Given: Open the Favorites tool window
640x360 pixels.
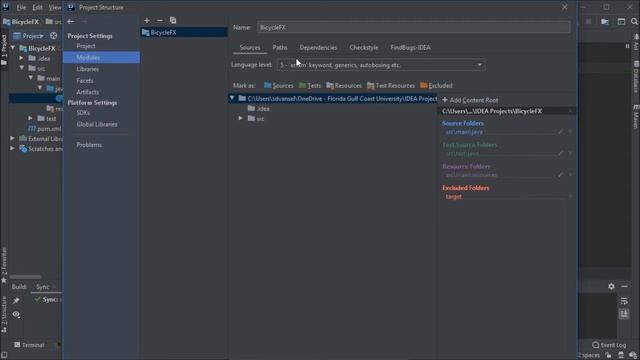Looking at the screenshot, I should click(4, 265).
